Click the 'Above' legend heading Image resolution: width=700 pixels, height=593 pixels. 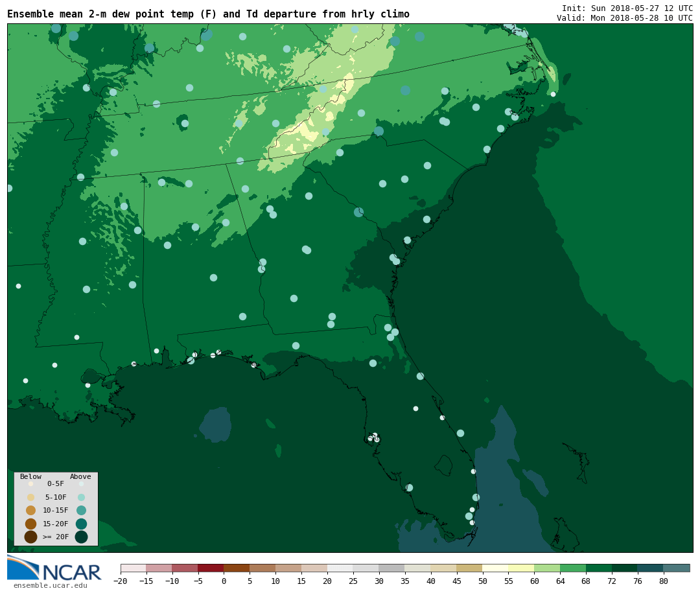tap(80, 476)
